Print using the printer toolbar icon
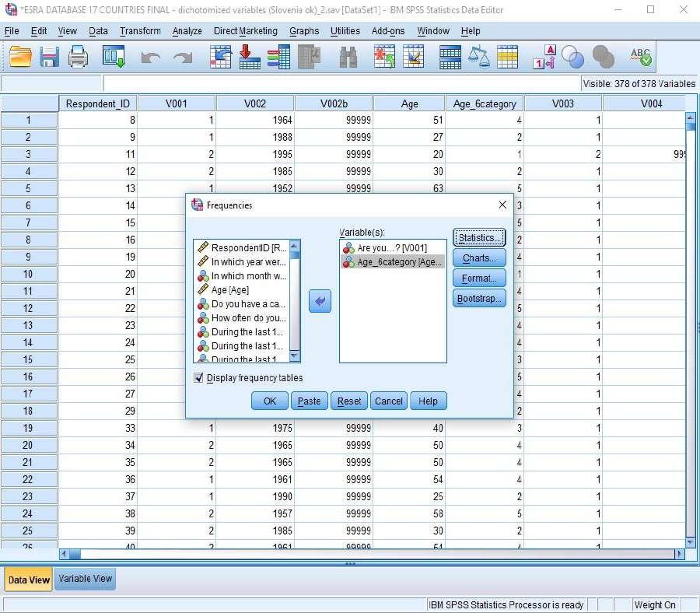 [78, 57]
